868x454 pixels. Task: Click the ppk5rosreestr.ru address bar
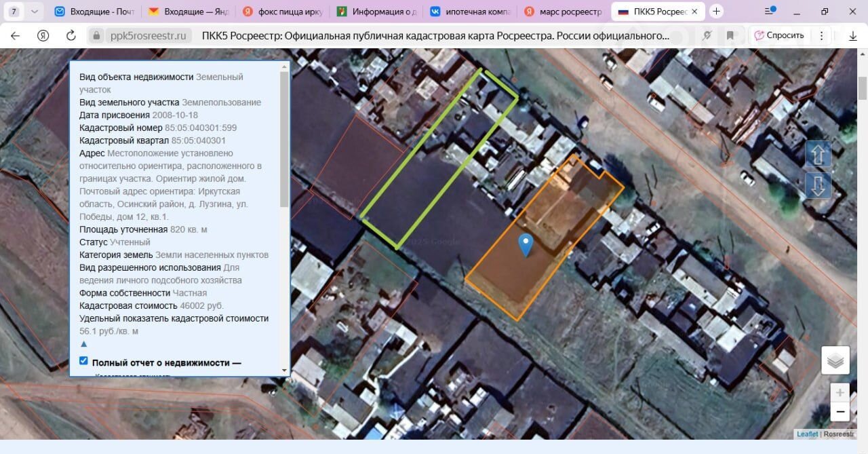tap(148, 36)
